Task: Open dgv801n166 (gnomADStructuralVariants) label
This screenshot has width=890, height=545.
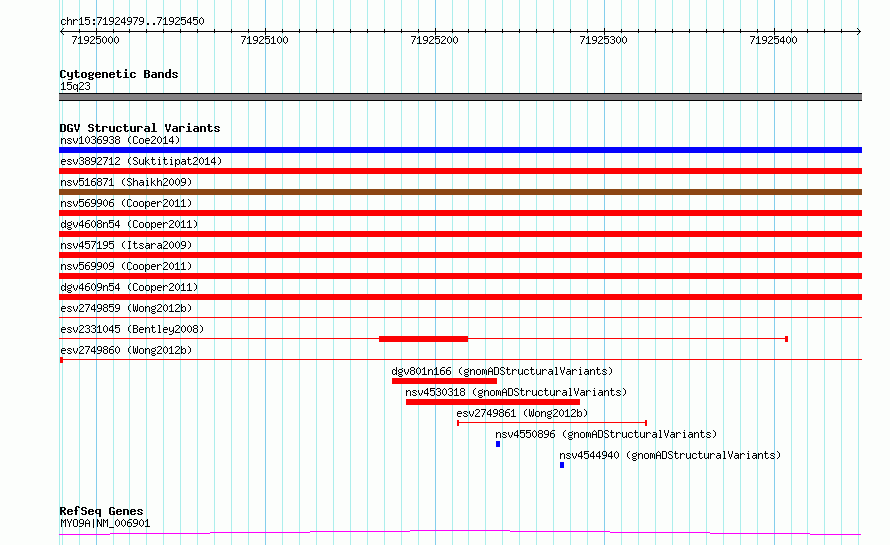Action: [x=502, y=371]
